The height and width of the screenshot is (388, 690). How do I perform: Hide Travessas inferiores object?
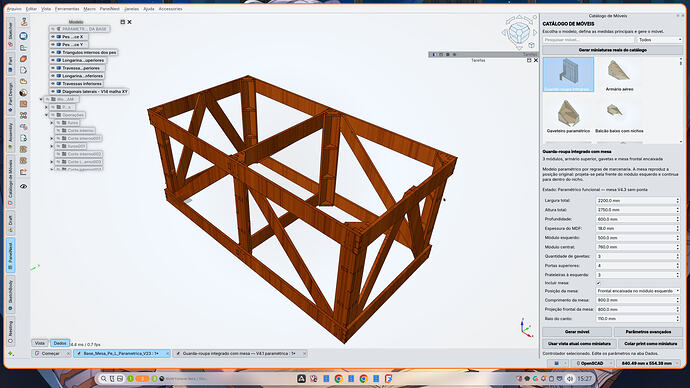(53, 84)
